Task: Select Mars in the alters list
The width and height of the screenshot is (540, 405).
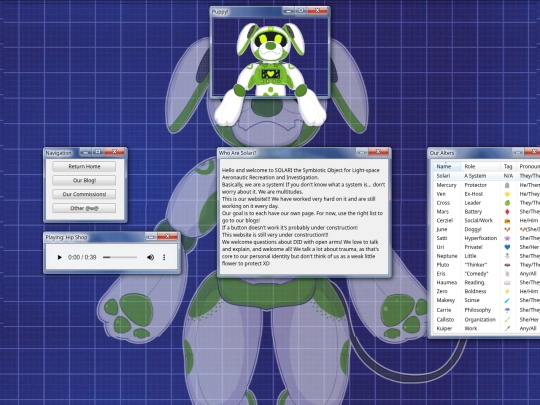Action: [443, 212]
